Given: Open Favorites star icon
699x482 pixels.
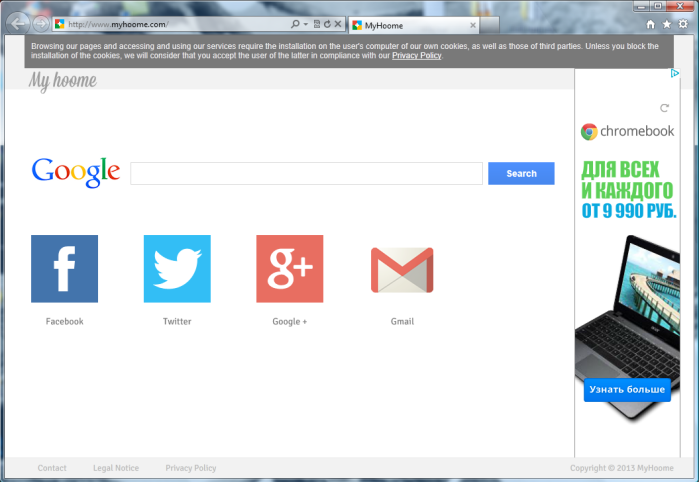Looking at the screenshot, I should 667,24.
